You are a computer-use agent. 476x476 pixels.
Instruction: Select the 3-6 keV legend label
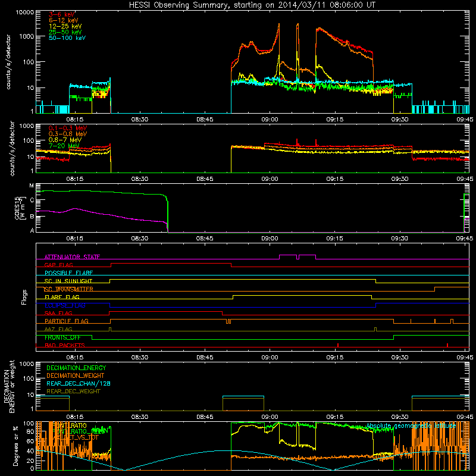[62, 14]
